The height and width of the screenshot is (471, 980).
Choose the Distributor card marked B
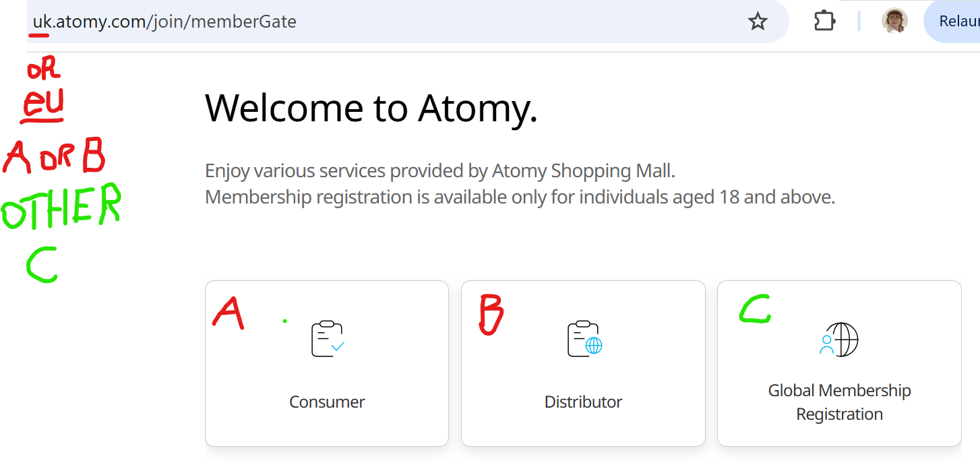tap(583, 363)
